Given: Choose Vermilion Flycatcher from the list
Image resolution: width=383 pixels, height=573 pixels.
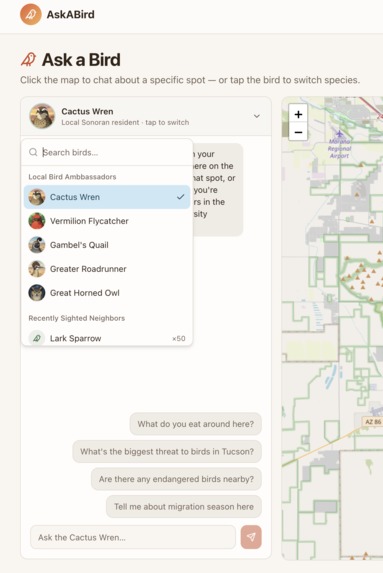Looking at the screenshot, I should point(107,221).
